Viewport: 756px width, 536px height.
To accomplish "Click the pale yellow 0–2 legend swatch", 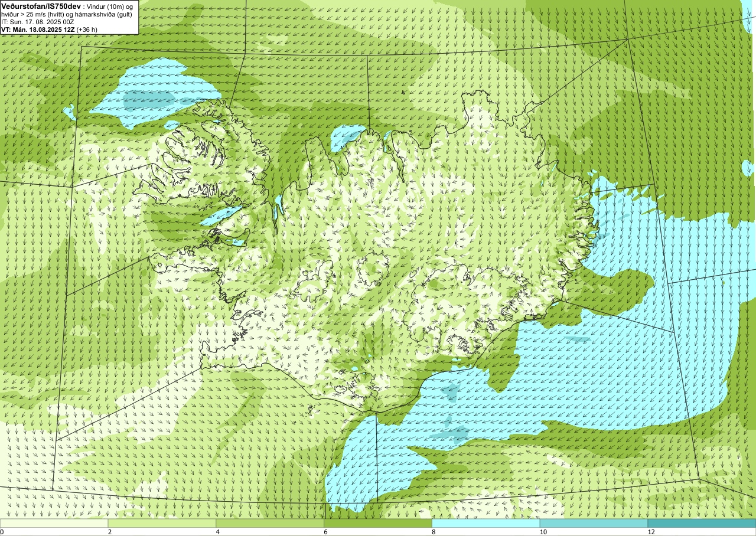I will pyautogui.click(x=54, y=523).
